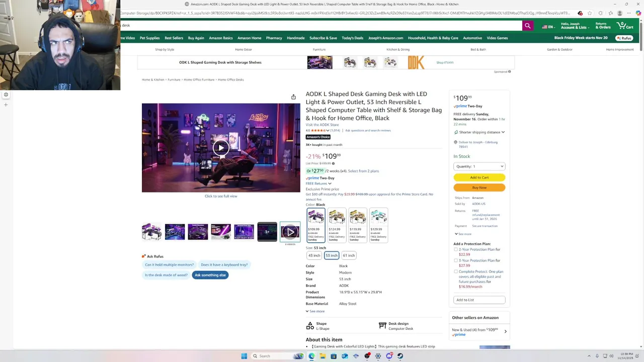
Task: Expand the Other sellers New & Used arrow
Action: [x=505, y=331]
